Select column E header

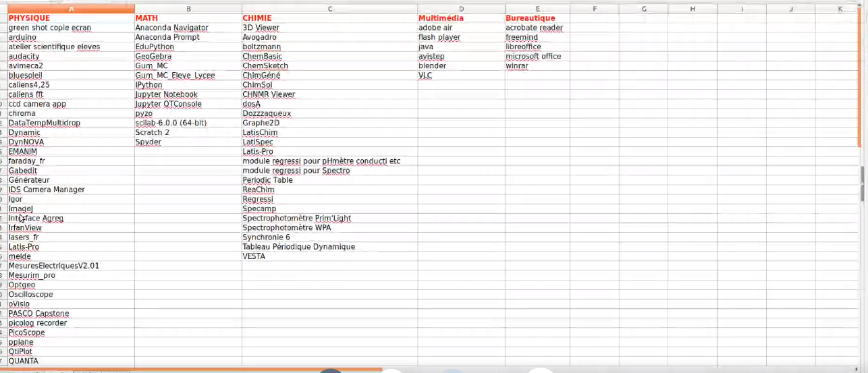point(537,9)
